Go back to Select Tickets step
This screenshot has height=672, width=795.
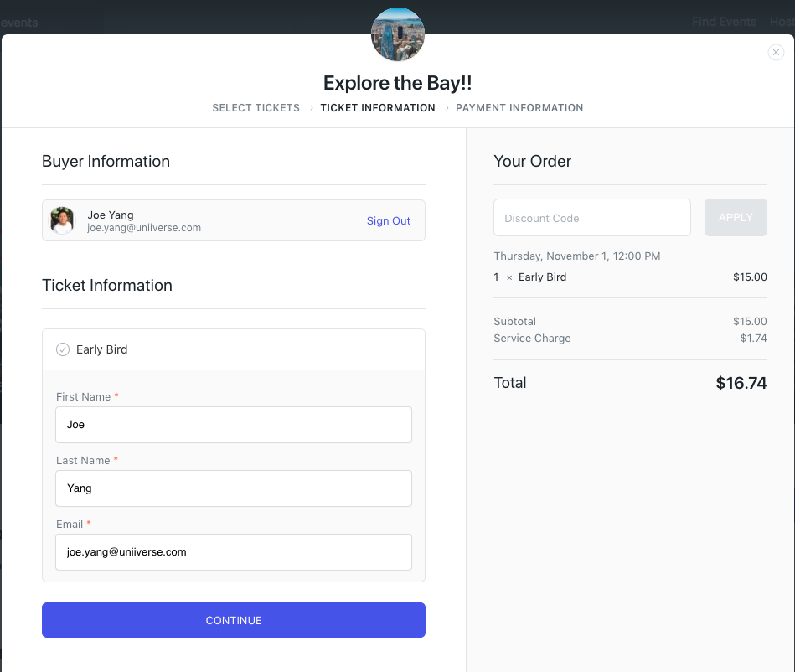(x=256, y=108)
